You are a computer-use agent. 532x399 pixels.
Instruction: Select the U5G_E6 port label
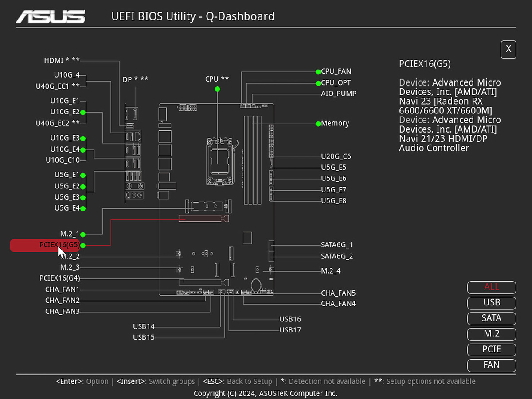pyautogui.click(x=334, y=179)
